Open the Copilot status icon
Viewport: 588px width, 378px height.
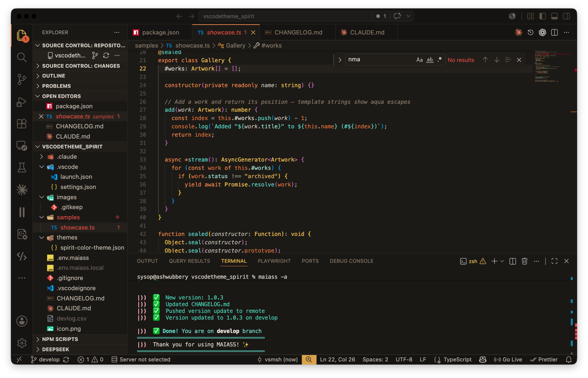point(483,359)
